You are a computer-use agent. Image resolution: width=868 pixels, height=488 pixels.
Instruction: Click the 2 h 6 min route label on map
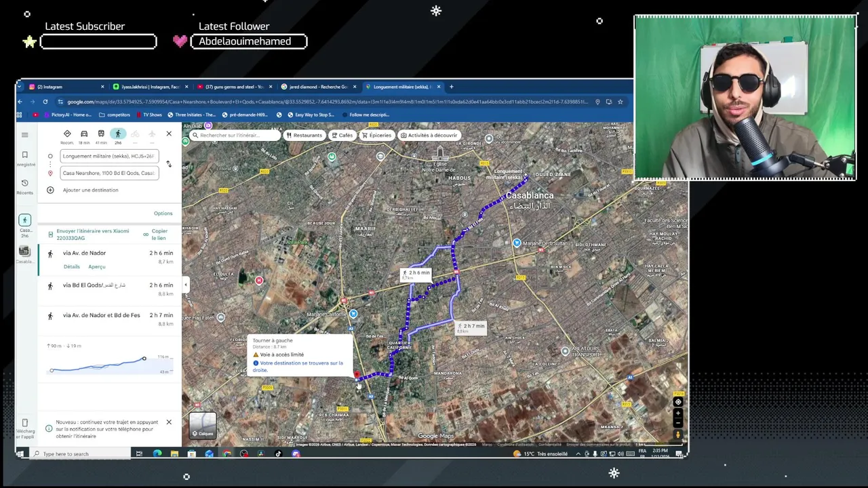[x=416, y=274]
